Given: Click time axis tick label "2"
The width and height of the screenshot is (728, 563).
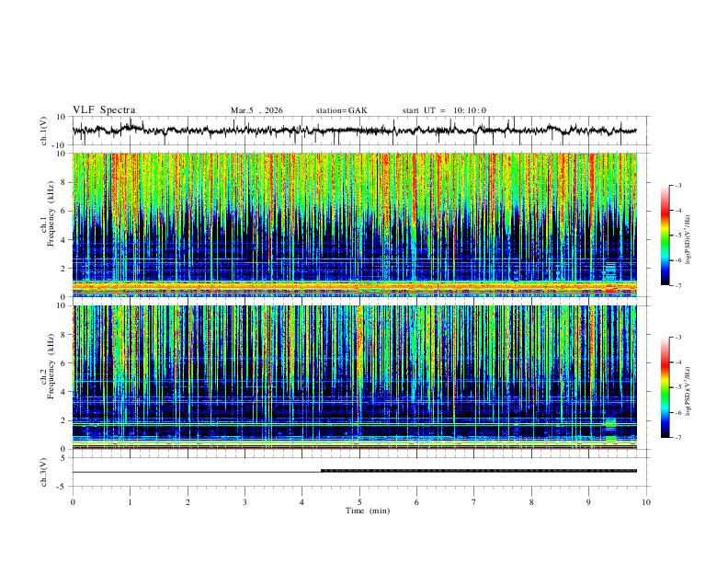Looking at the screenshot, I should [x=188, y=502].
